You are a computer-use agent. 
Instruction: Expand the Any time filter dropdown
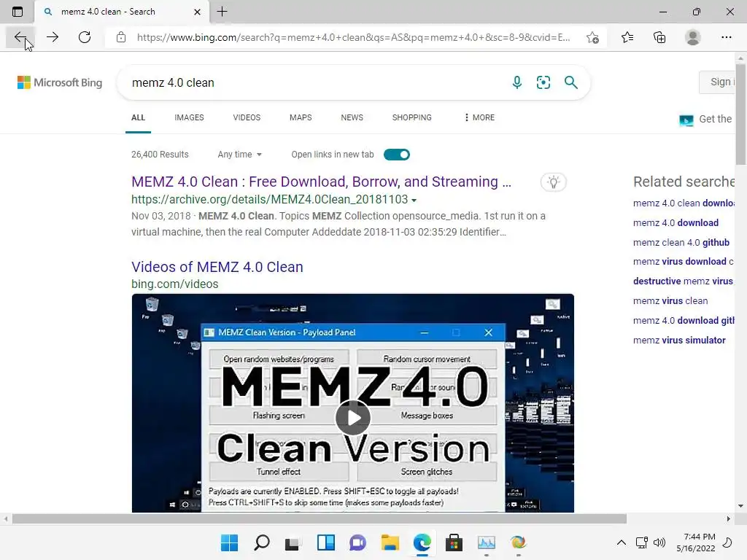click(239, 155)
